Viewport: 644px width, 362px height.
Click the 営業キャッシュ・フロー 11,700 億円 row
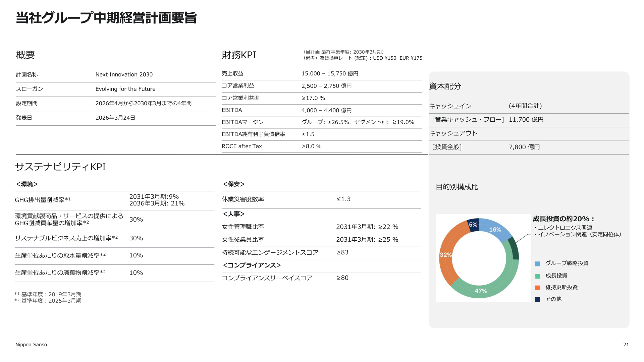529,120
